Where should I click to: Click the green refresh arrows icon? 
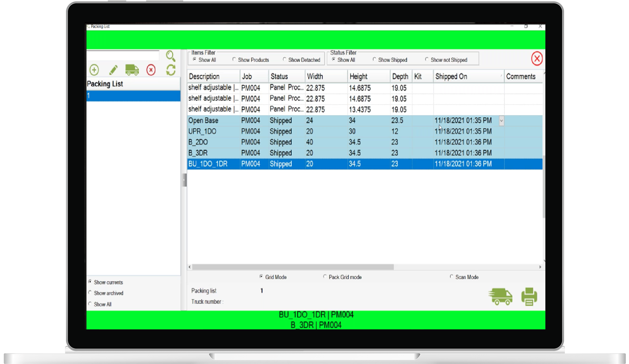(171, 70)
